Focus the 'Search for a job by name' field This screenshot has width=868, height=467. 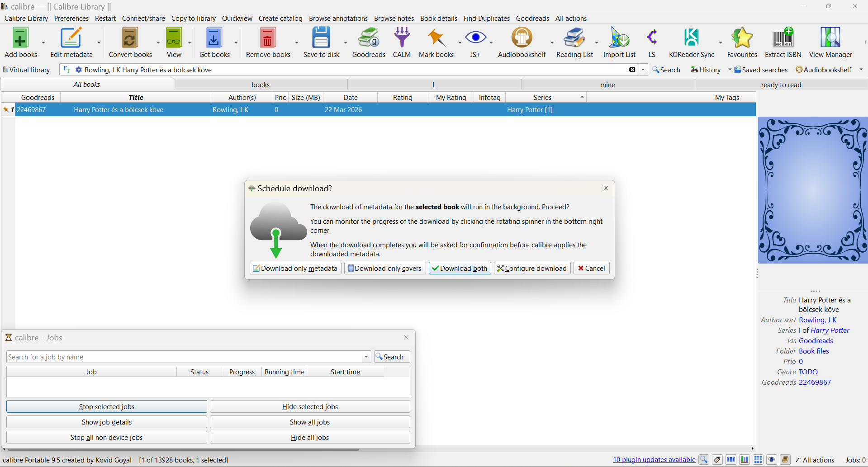click(x=185, y=357)
